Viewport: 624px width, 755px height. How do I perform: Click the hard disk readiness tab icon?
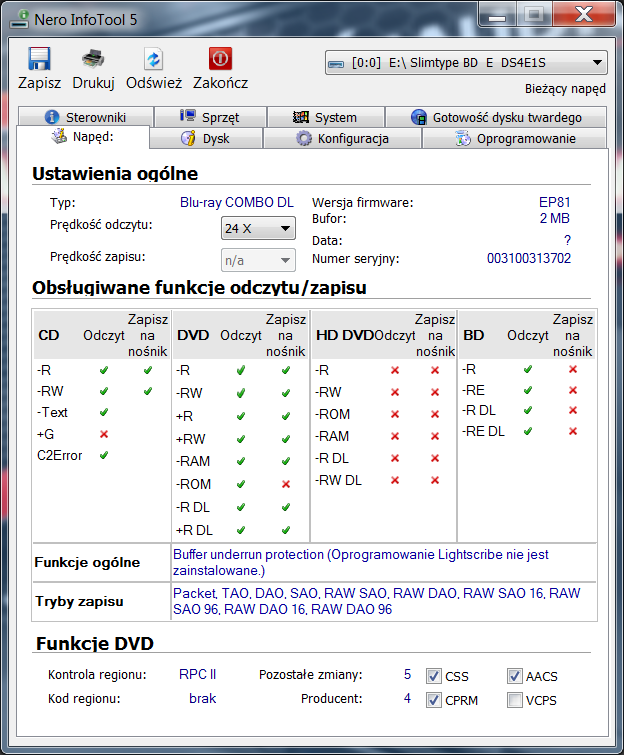click(x=419, y=117)
